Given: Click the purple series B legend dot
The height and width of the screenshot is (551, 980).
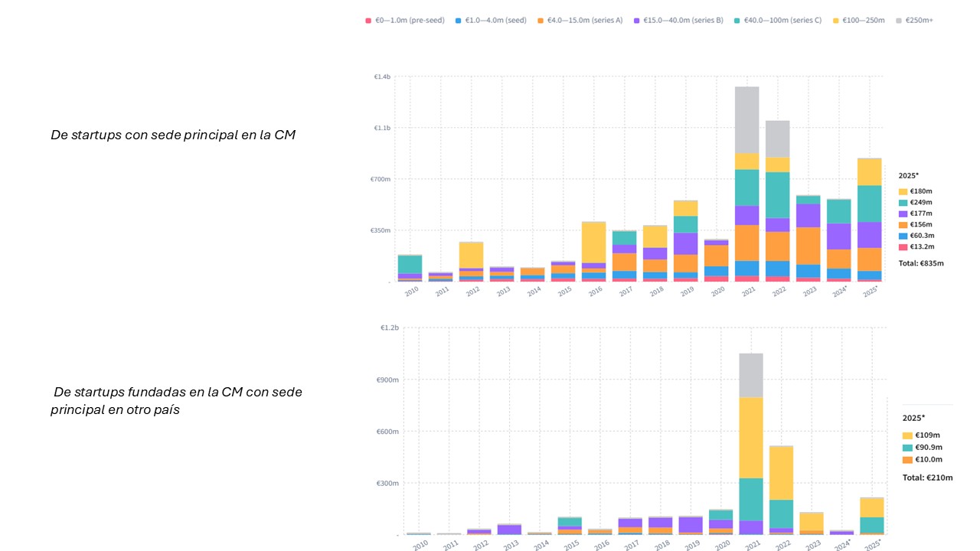Looking at the screenshot, I should pyautogui.click(x=638, y=21).
